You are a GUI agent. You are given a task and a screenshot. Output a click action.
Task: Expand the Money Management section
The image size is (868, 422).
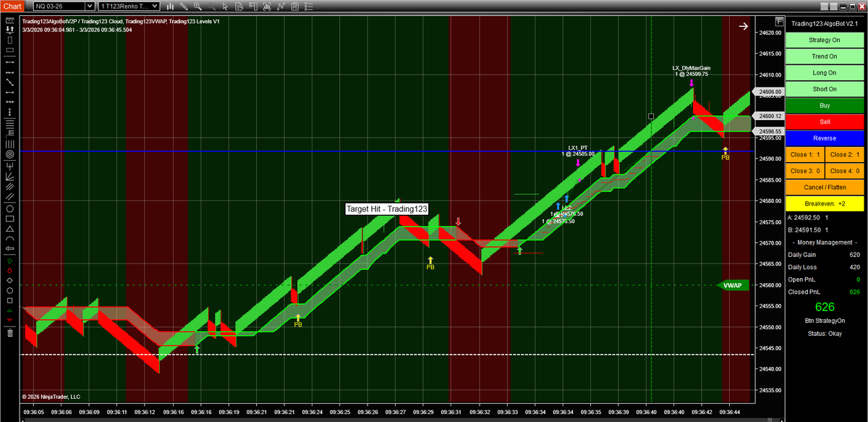coord(824,242)
